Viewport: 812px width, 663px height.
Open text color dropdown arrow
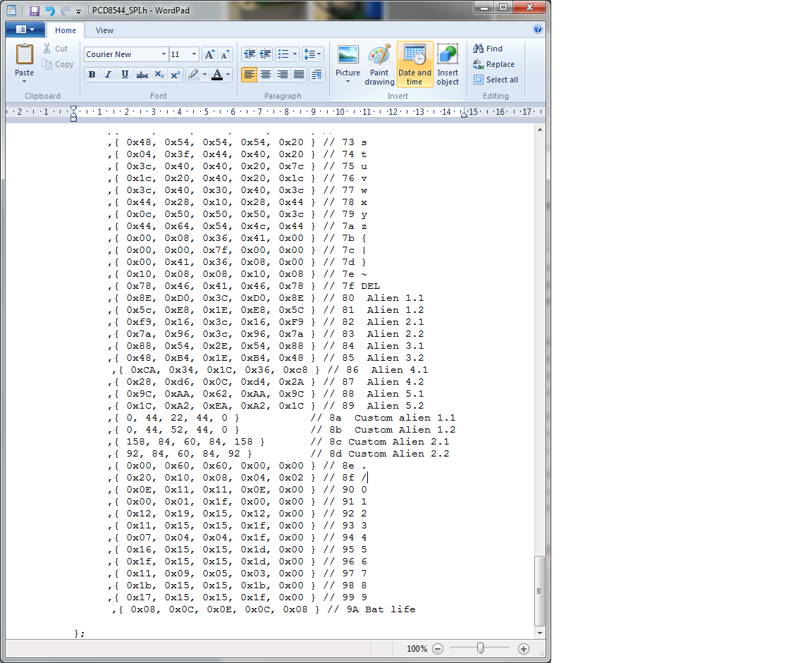pyautogui.click(x=228, y=75)
